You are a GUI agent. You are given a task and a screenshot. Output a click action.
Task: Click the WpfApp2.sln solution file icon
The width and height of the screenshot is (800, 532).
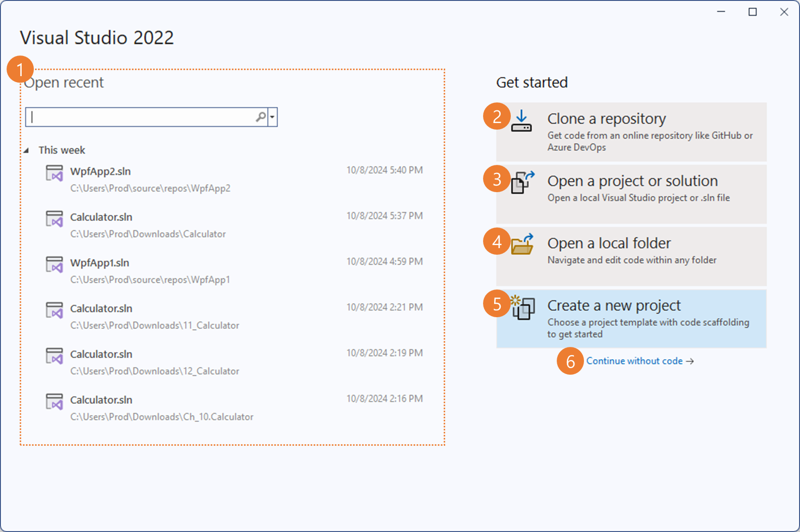(x=55, y=173)
